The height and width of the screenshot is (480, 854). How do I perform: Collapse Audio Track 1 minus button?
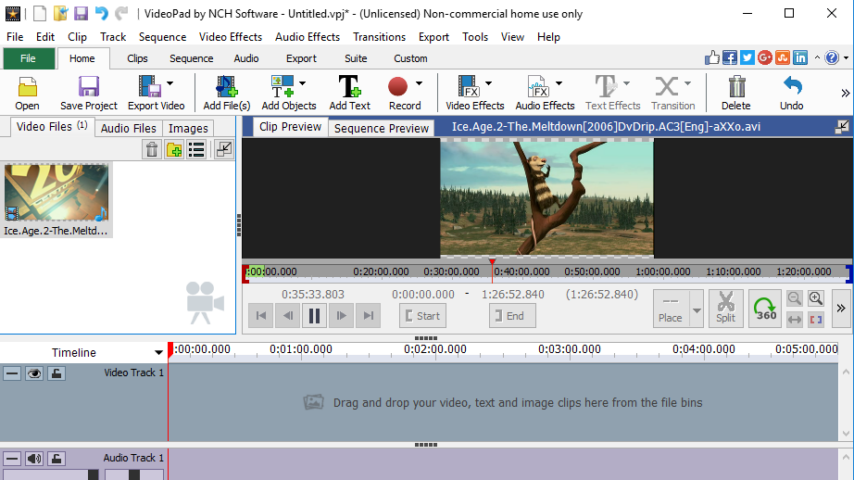[x=12, y=458]
